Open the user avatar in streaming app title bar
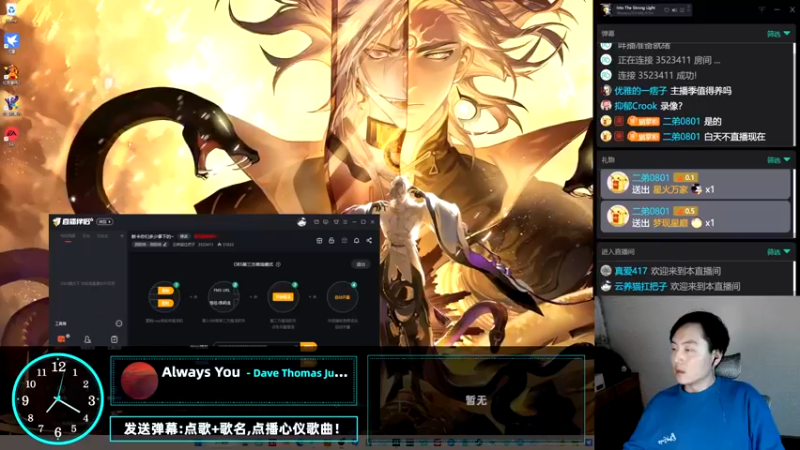This screenshot has width=800, height=450. pyautogui.click(x=302, y=222)
